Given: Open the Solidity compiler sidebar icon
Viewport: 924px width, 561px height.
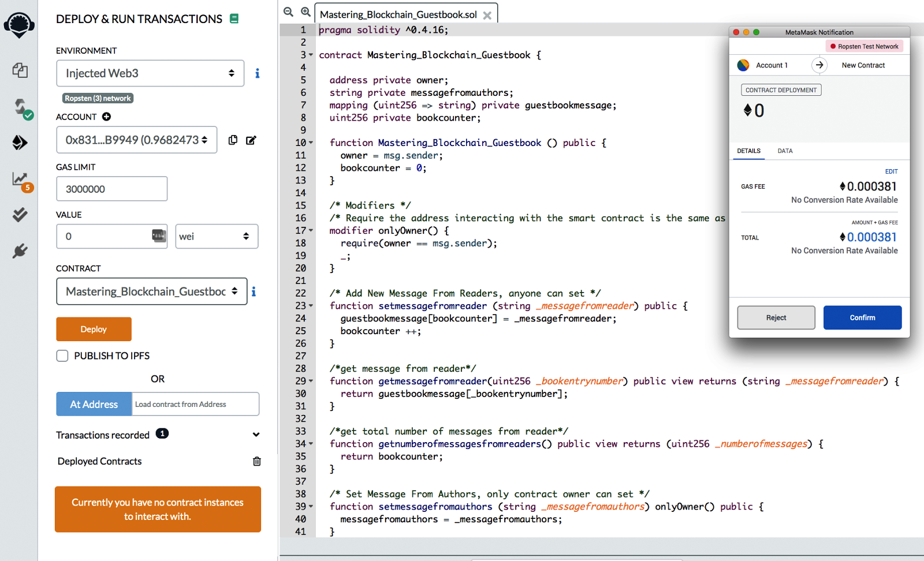Looking at the screenshot, I should (21, 107).
